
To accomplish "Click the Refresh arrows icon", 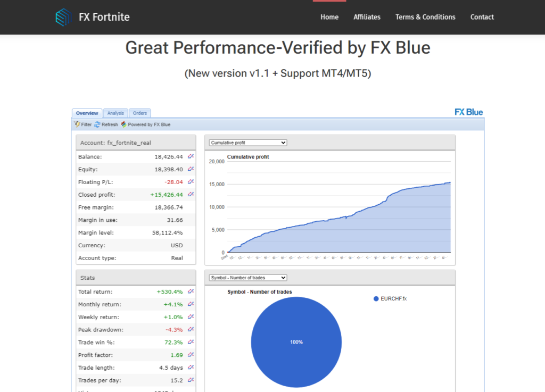I will pyautogui.click(x=97, y=124).
